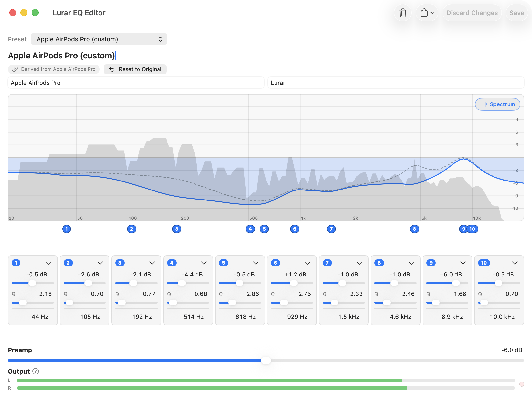Viewport: 532px width, 399px height.
Task: Click the Derived from Apple AirPods Pro link badge
Action: [54, 69]
